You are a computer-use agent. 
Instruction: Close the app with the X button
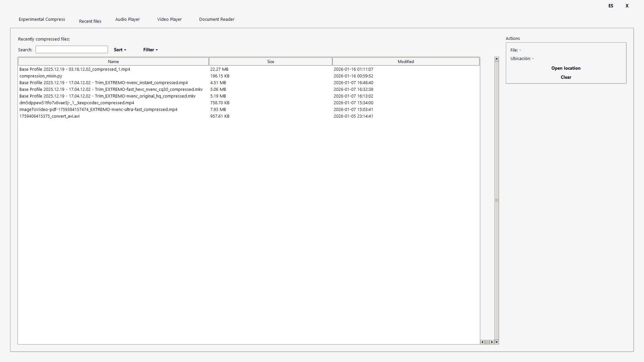pyautogui.click(x=627, y=6)
